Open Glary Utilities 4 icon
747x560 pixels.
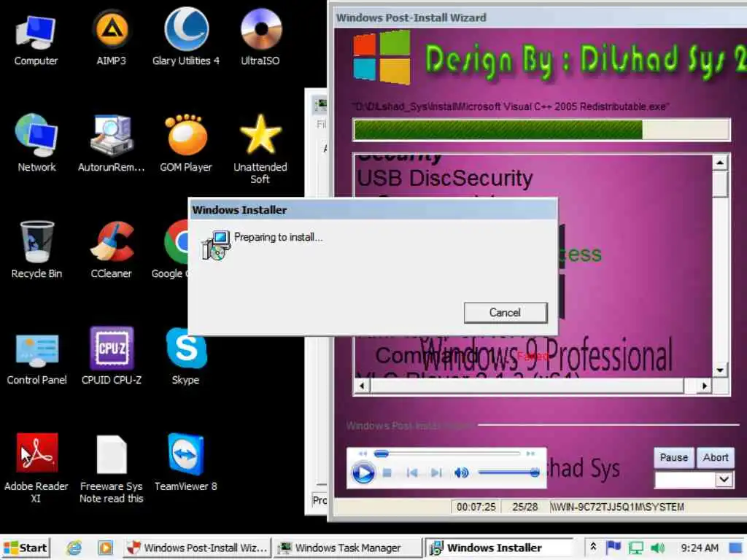(186, 38)
